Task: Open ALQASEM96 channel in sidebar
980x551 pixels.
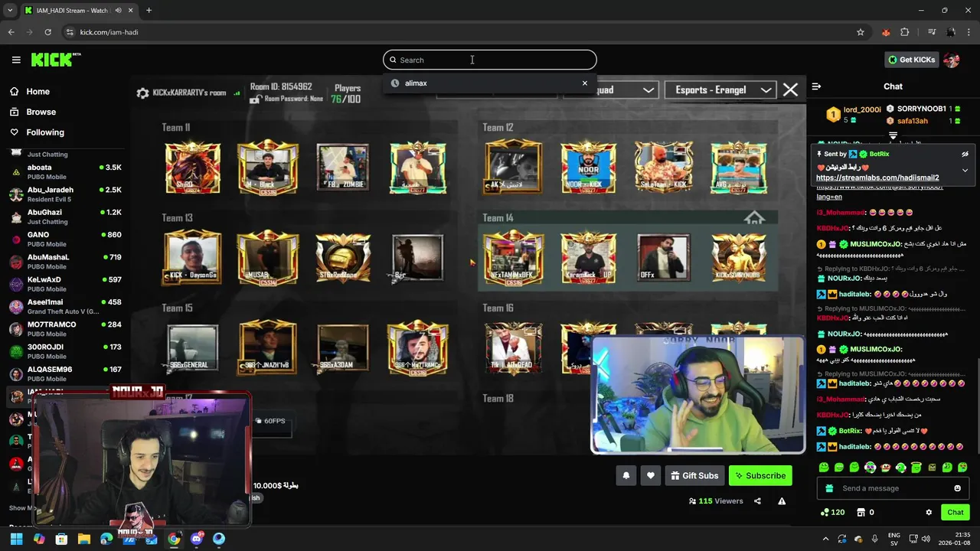Action: coord(65,373)
